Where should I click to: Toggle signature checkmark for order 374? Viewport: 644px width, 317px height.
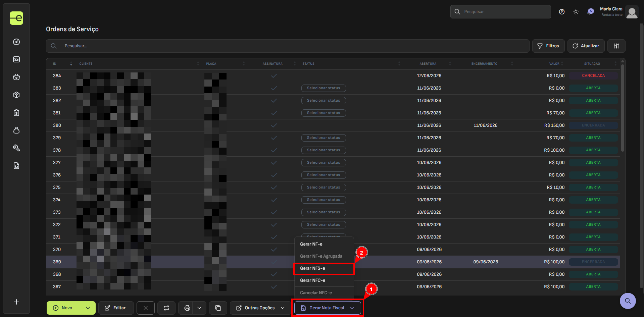274,200
